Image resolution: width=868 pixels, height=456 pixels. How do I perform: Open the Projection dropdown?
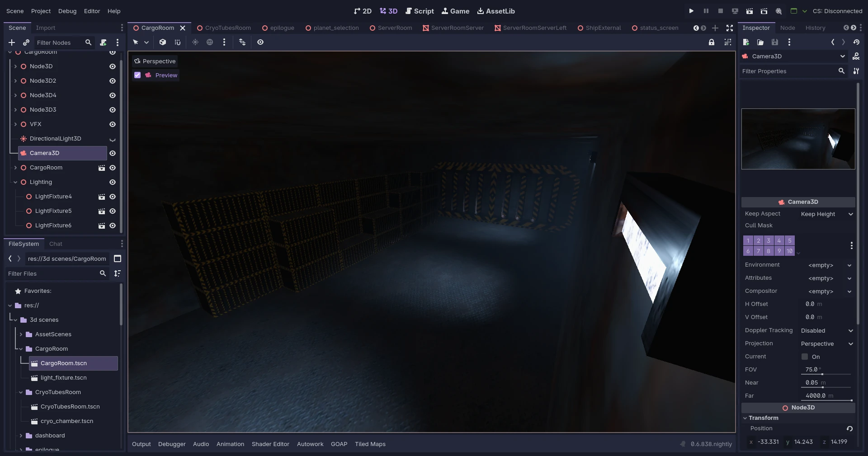(827, 344)
